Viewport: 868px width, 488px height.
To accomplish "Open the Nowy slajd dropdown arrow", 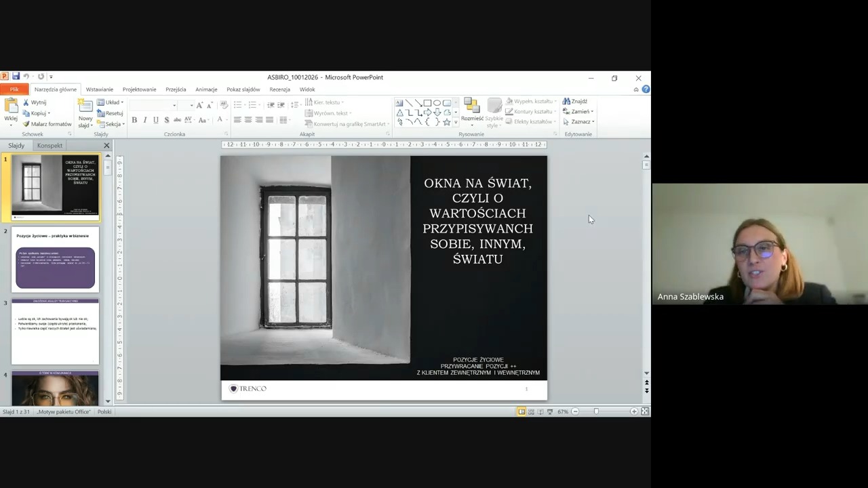I will point(85,125).
